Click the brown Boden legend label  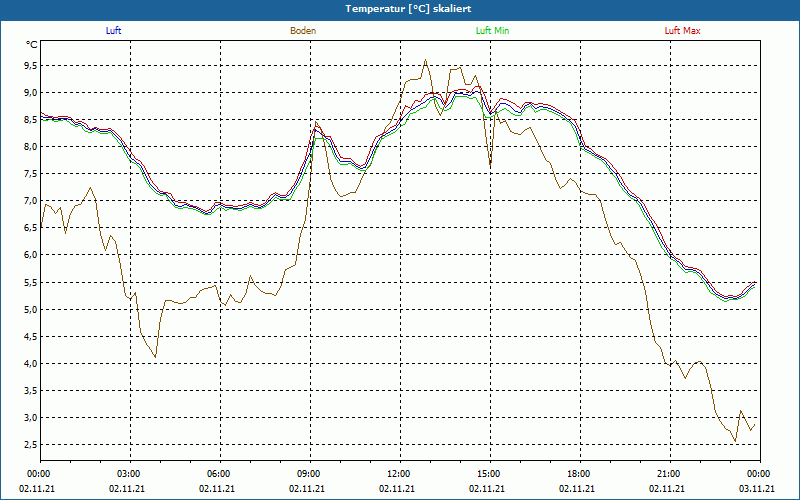(x=303, y=31)
